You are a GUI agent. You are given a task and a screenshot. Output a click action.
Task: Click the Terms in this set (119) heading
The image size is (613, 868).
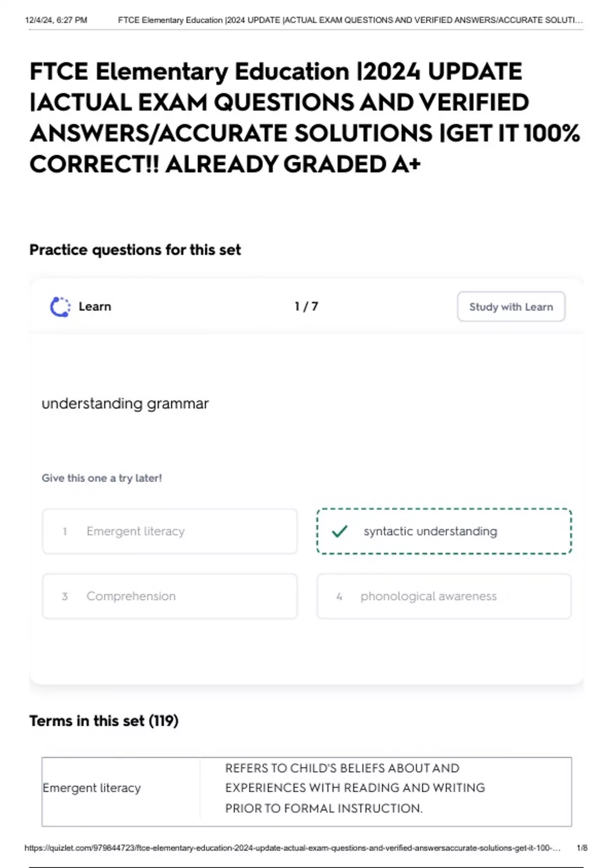click(x=104, y=721)
